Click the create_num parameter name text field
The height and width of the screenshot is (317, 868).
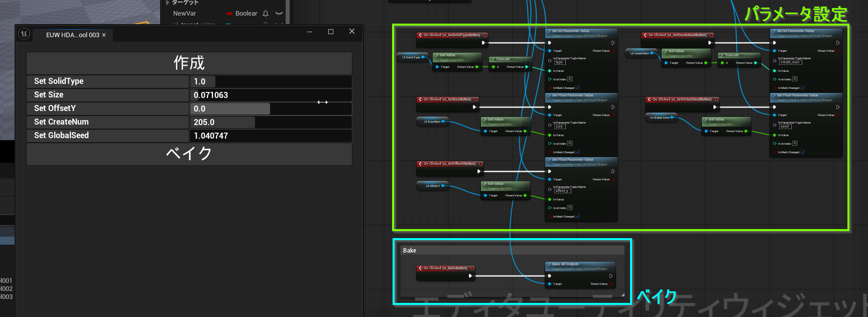(790, 62)
